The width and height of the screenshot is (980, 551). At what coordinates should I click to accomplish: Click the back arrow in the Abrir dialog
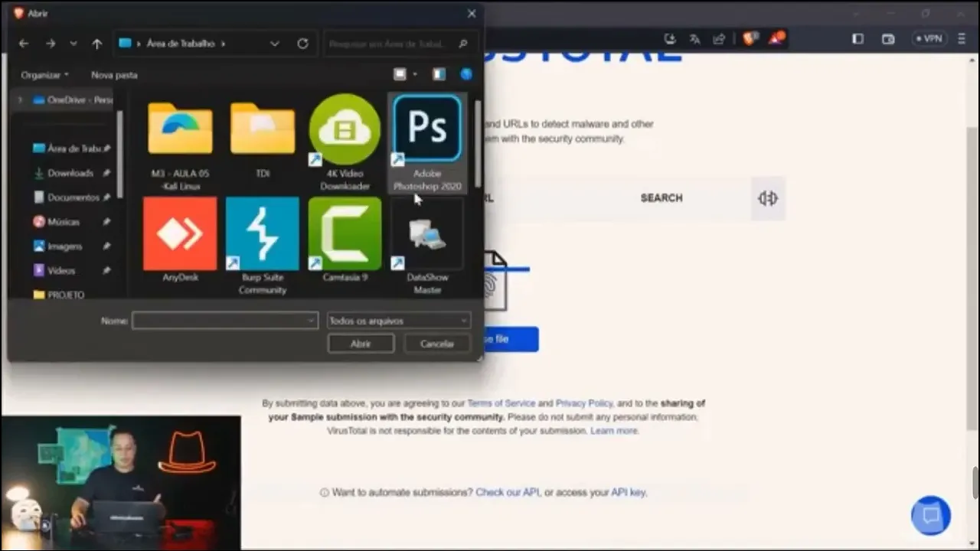[24, 44]
